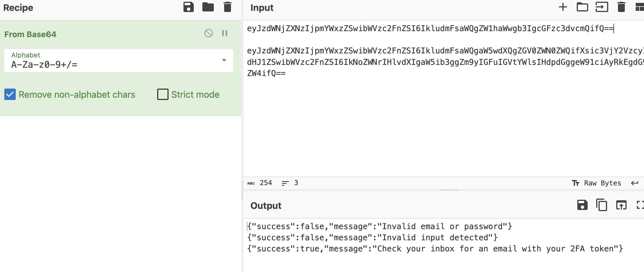Save the output to a file
644x272 pixels.
click(x=582, y=205)
